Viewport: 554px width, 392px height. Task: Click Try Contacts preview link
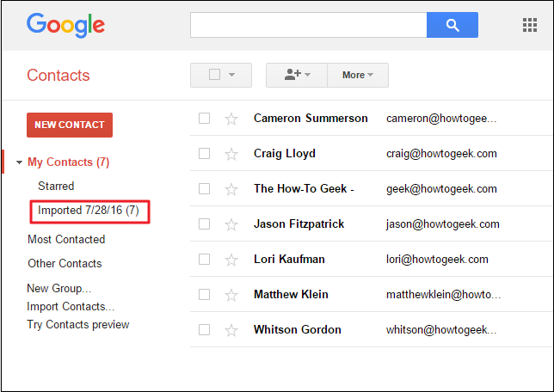coord(78,324)
